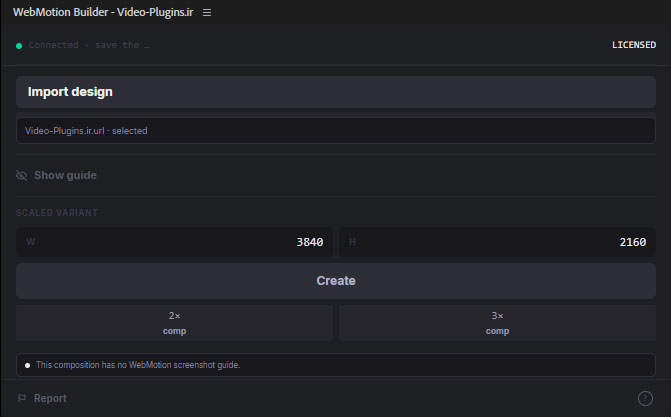Click the W width field showing 3840
Image resolution: width=671 pixels, height=417 pixels.
174,242
